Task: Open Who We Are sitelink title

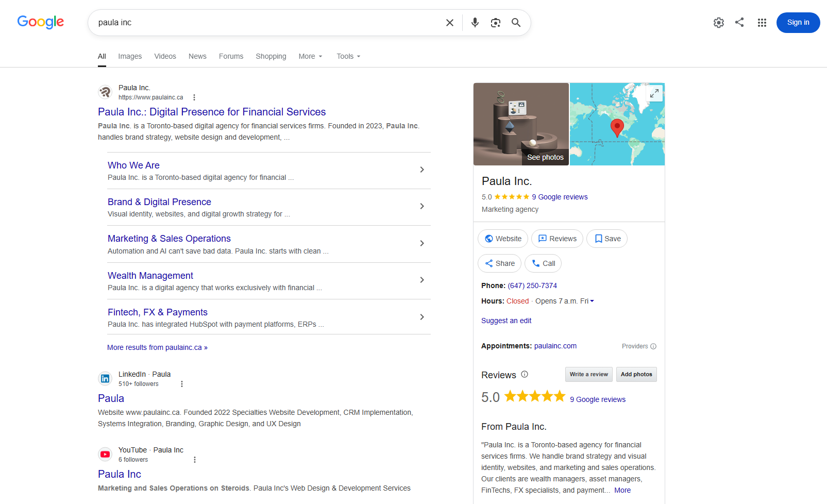Action: [x=133, y=165]
